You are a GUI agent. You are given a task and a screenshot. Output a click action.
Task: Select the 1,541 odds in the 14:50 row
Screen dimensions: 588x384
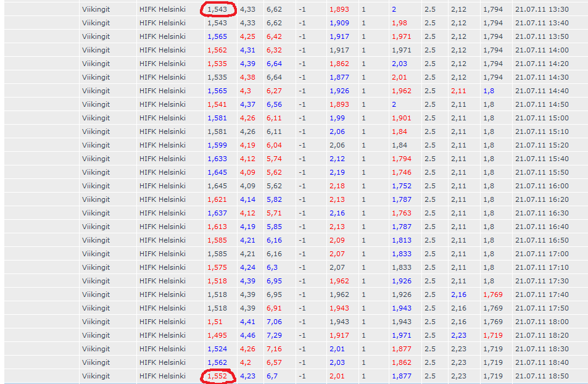[x=217, y=104]
